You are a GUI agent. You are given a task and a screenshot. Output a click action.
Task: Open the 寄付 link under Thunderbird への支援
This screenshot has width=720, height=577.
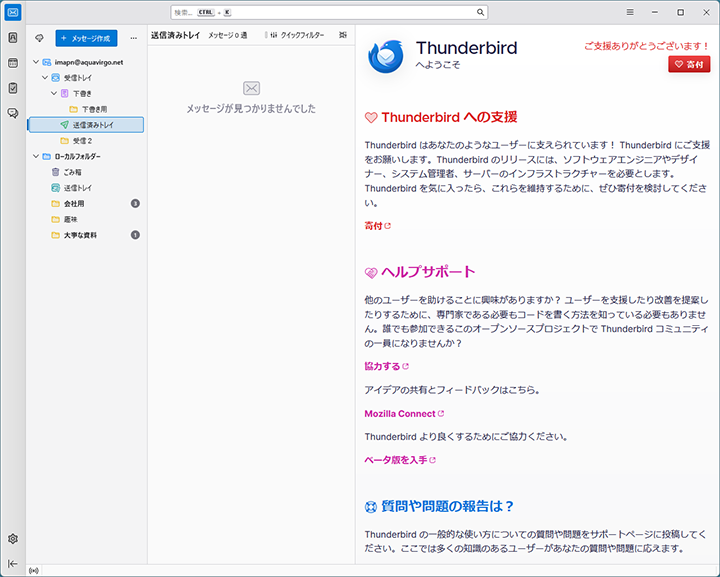377,226
